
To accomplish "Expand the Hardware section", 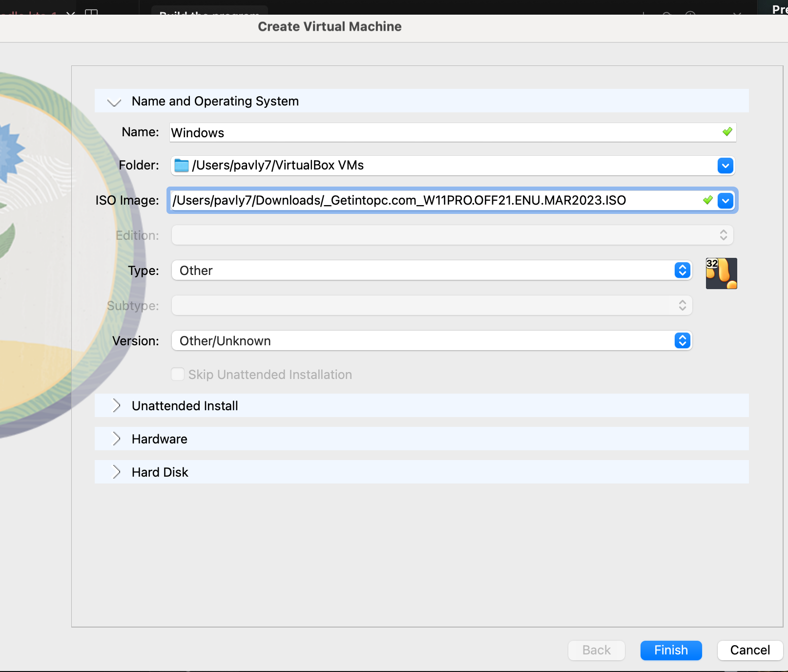I will (116, 439).
